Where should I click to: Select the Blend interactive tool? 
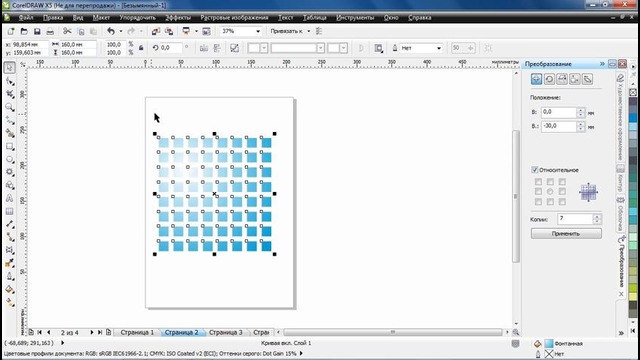(x=10, y=250)
